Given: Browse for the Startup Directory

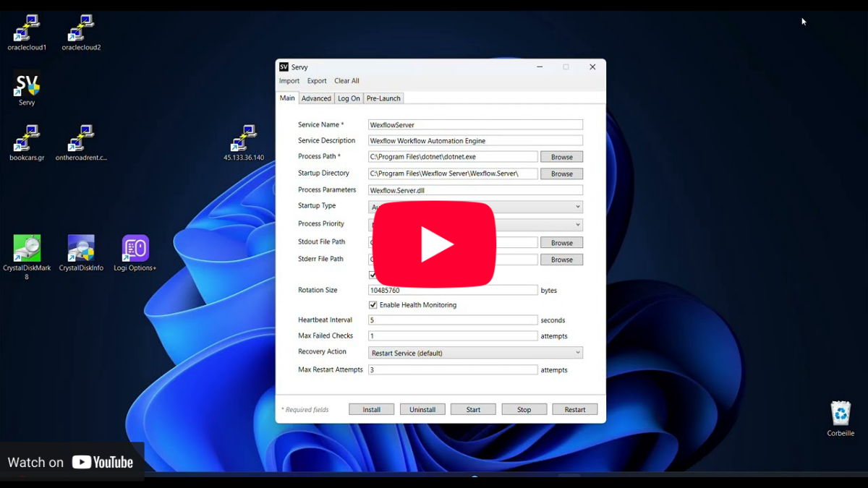Looking at the screenshot, I should 562,174.
